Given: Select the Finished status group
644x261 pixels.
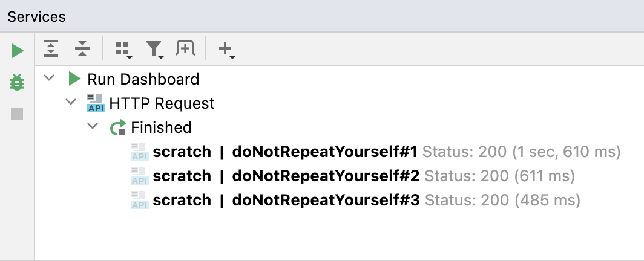Looking at the screenshot, I should [161, 127].
